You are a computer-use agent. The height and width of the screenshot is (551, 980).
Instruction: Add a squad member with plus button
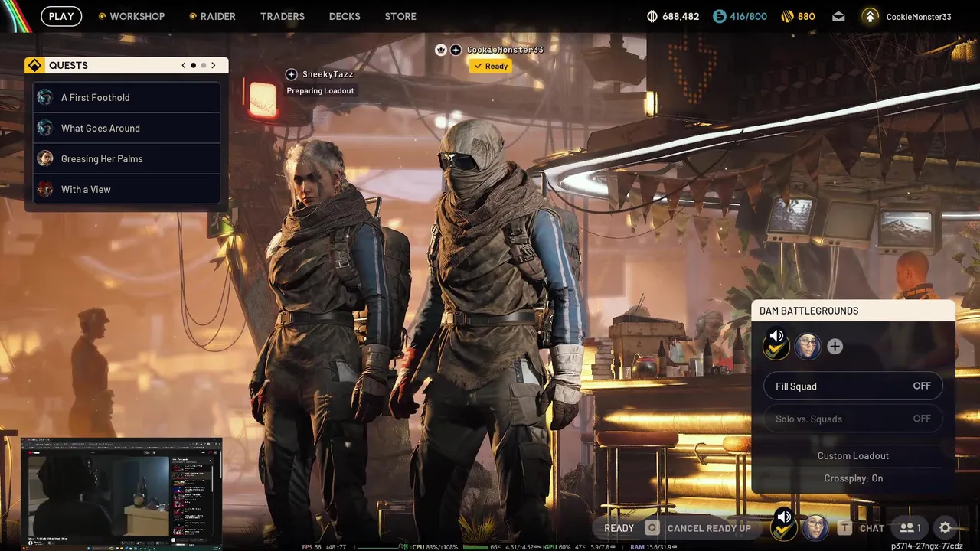click(x=835, y=347)
